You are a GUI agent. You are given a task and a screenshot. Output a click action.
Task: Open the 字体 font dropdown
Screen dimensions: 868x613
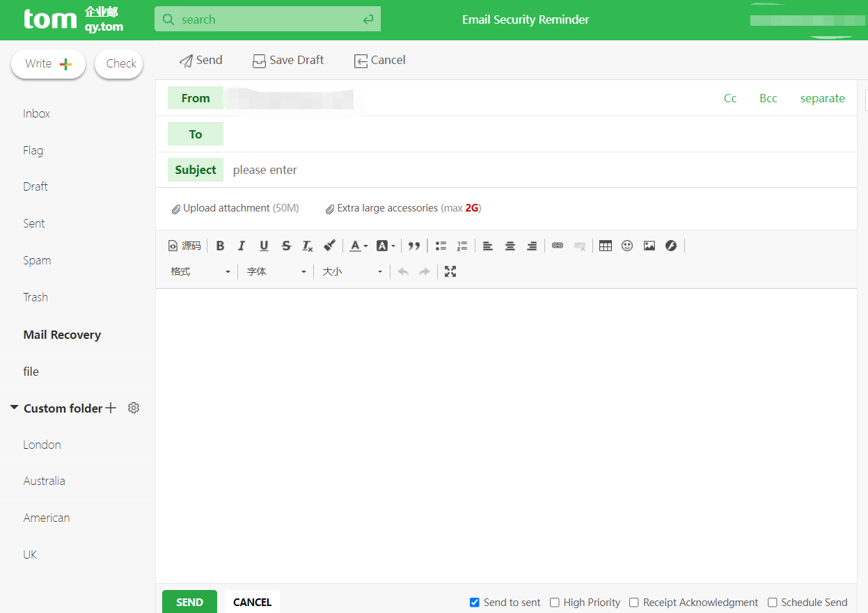(276, 271)
